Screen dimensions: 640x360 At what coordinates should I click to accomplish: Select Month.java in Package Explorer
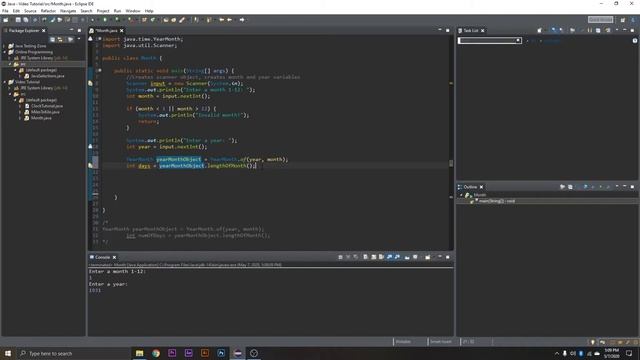(x=41, y=118)
